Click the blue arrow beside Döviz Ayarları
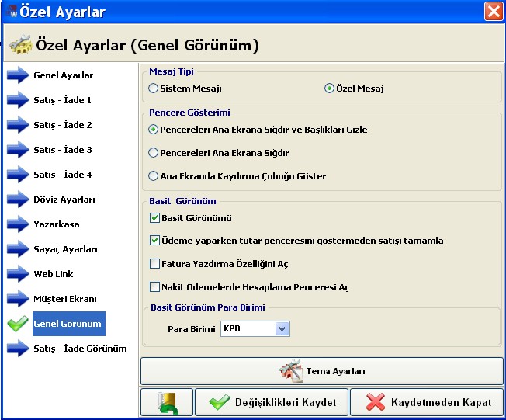The image size is (506, 420). tap(18, 200)
